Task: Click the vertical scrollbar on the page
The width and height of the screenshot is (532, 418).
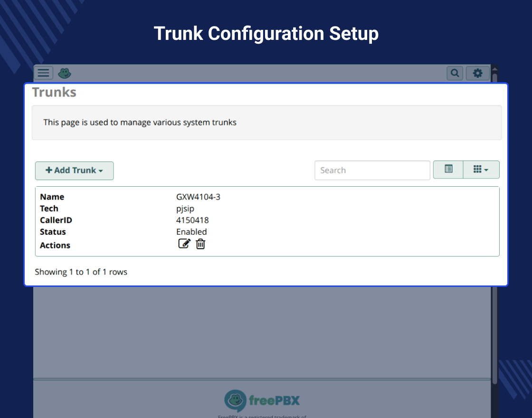Action: pos(494,228)
